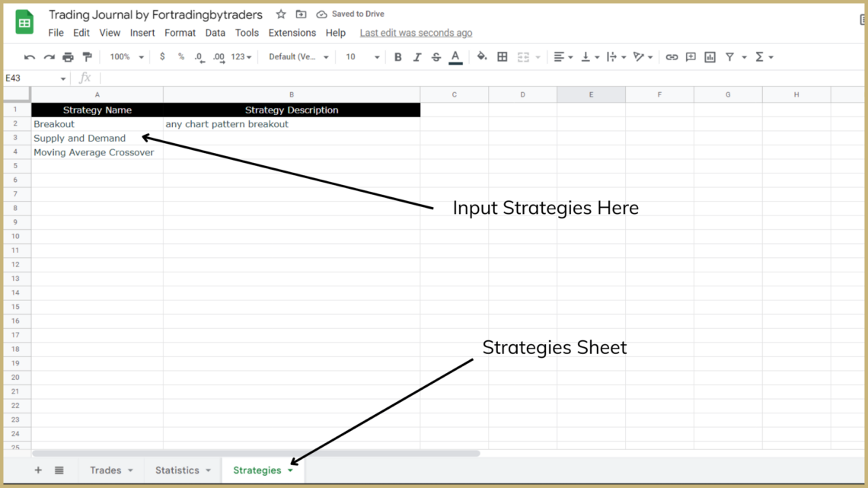This screenshot has height=488, width=868.
Task: Click the Add sheet plus button
Action: [x=38, y=470]
